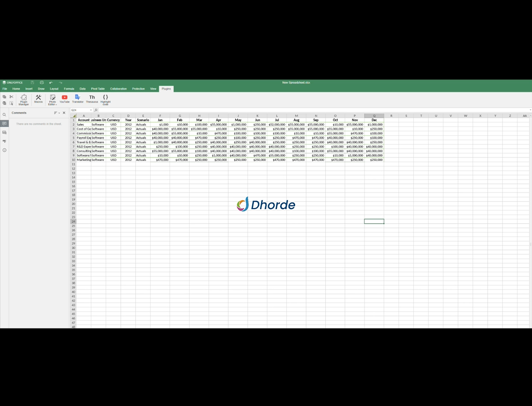The width and height of the screenshot is (532, 406).
Task: Launch the Macros tool
Action: pyautogui.click(x=38, y=99)
